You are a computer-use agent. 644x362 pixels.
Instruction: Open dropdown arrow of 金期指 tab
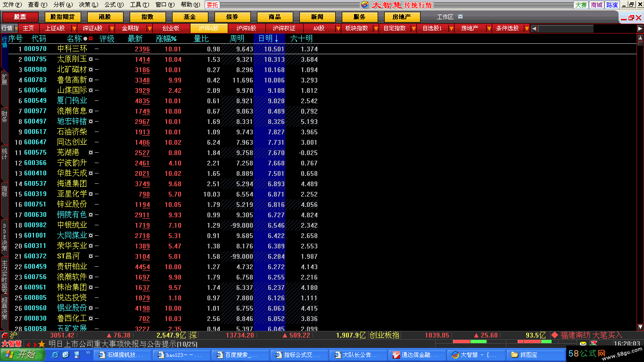tap(149, 28)
